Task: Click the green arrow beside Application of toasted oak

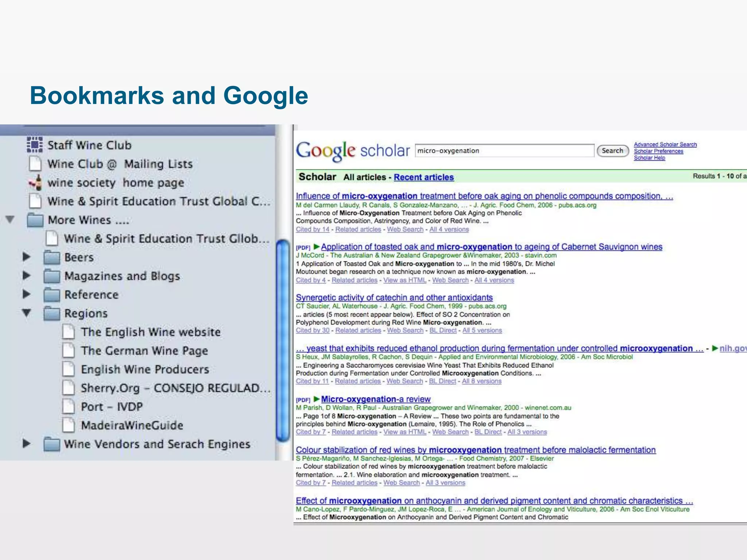Action: 316,246
